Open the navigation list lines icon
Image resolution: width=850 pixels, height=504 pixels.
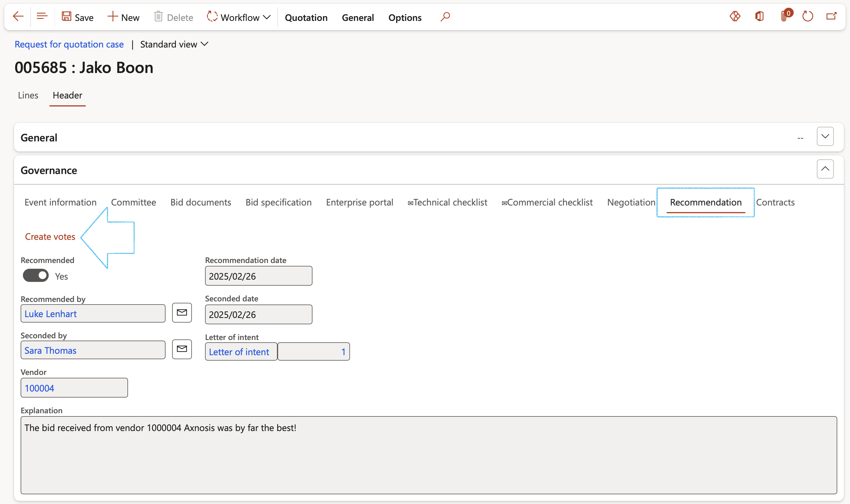click(42, 16)
